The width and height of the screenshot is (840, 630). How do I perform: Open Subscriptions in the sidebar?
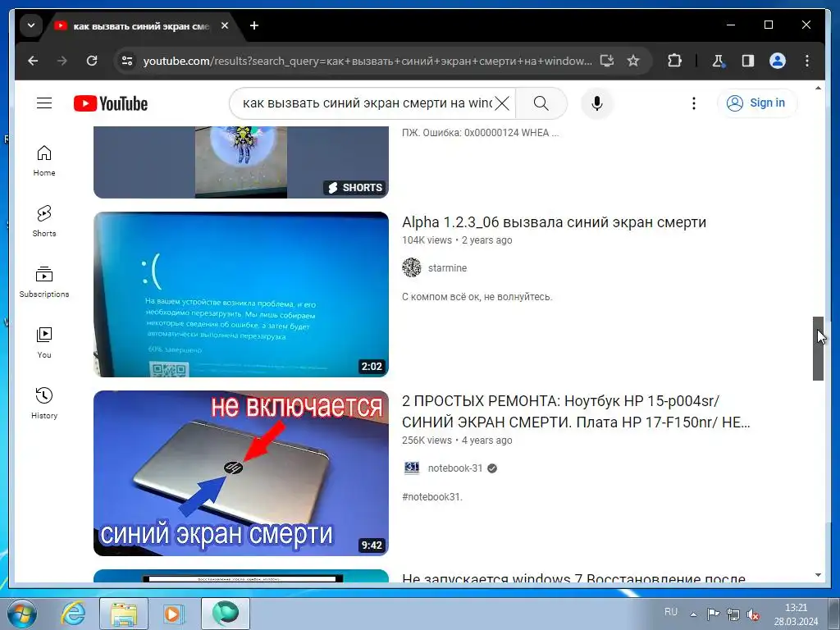[x=44, y=282]
